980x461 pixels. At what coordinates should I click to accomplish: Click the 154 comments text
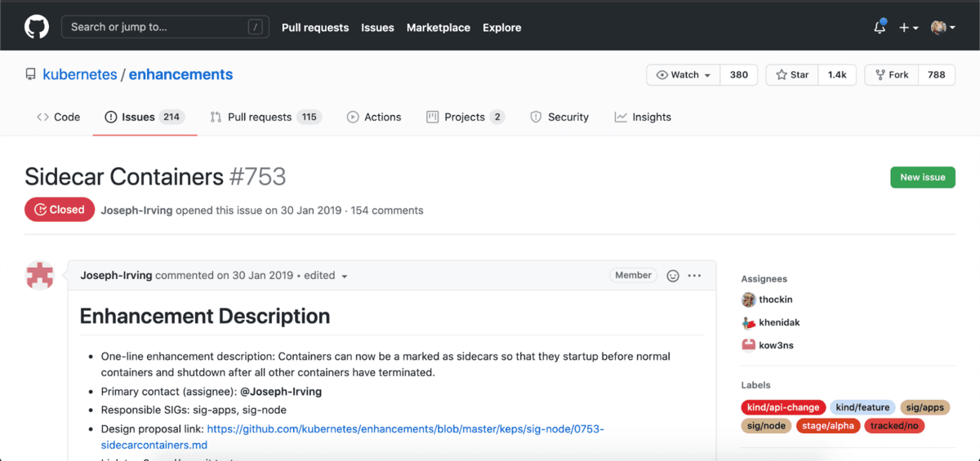click(x=387, y=211)
